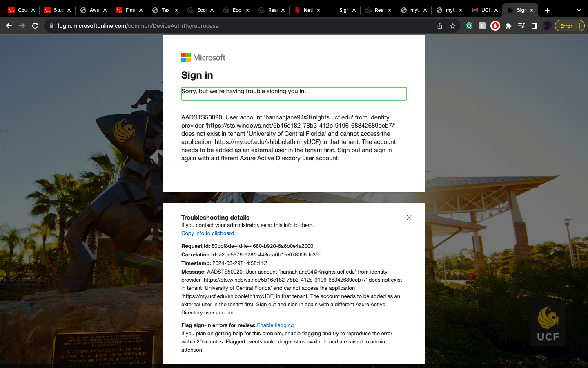Viewport: 588px width, 368px height.
Task: Open the Chrome three-dot menu
Action: click(579, 26)
